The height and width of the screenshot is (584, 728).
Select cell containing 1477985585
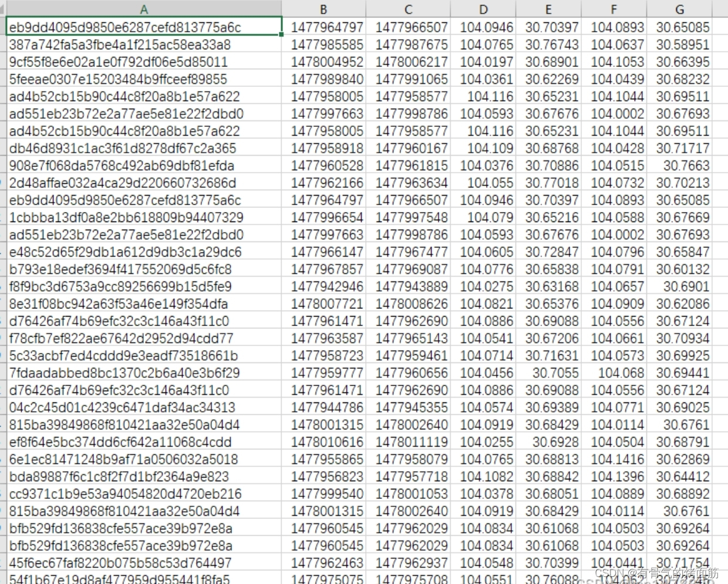pyautogui.click(x=323, y=45)
